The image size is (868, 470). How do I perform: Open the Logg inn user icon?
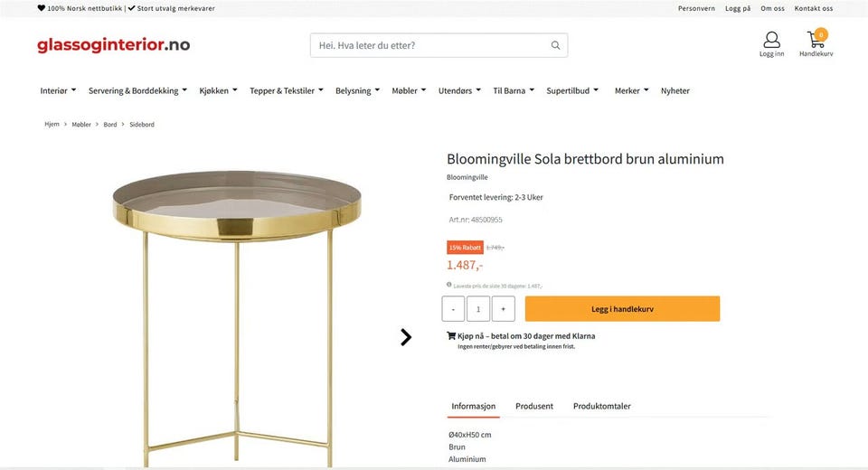(x=771, y=41)
